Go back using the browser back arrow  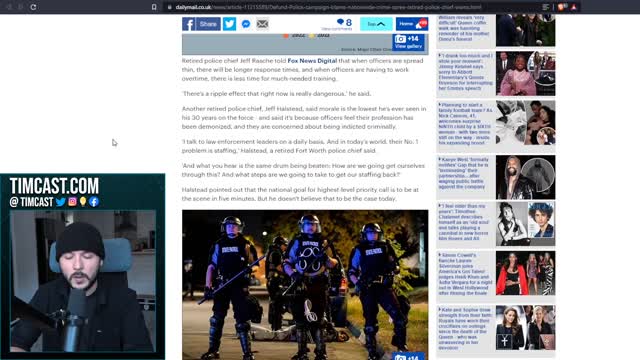pos(9,7)
